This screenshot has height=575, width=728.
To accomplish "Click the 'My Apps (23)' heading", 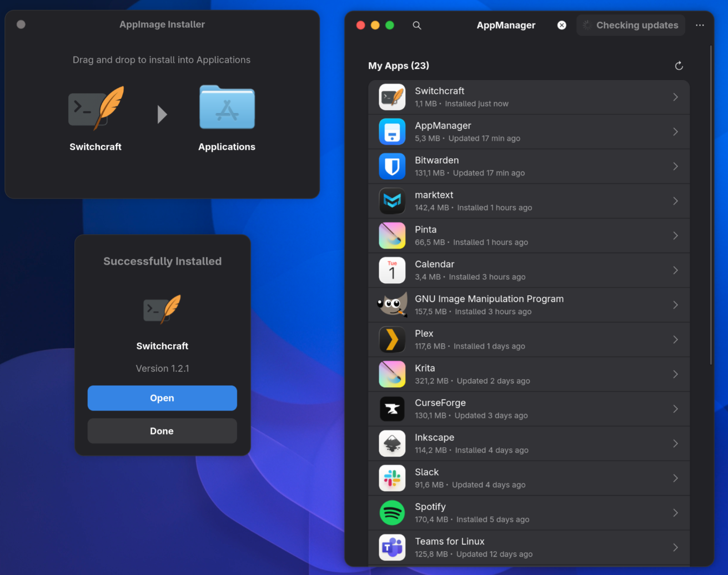I will tap(399, 66).
